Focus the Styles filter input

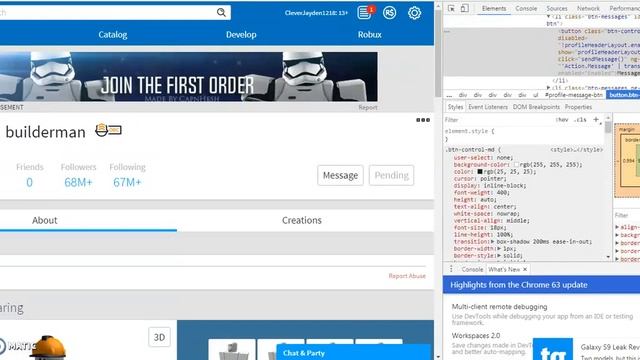click(498, 120)
